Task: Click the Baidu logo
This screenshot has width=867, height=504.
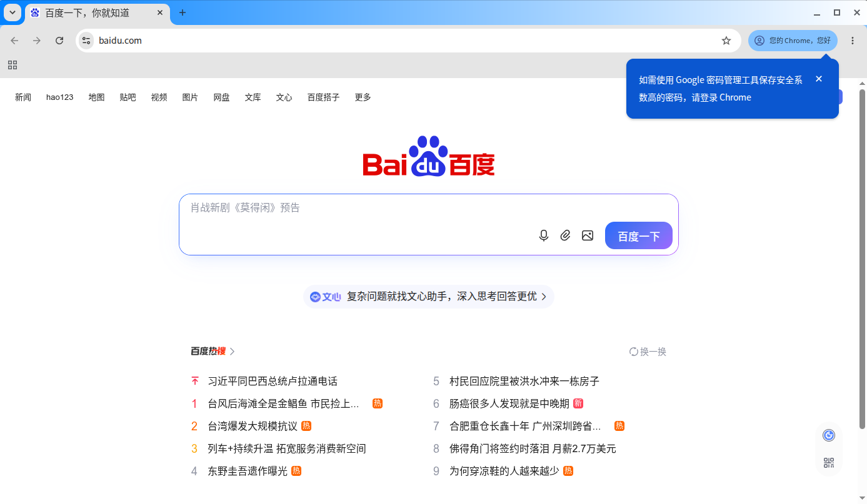Action: (x=429, y=156)
